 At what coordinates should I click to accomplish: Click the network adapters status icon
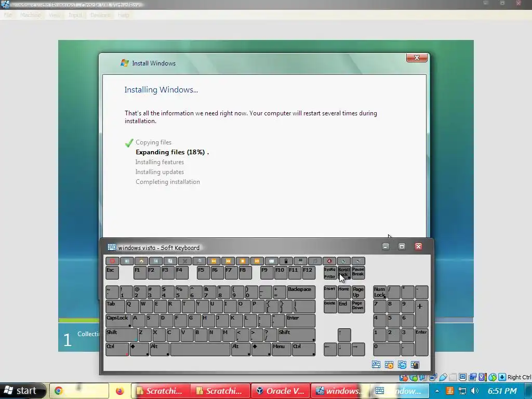(x=433, y=377)
